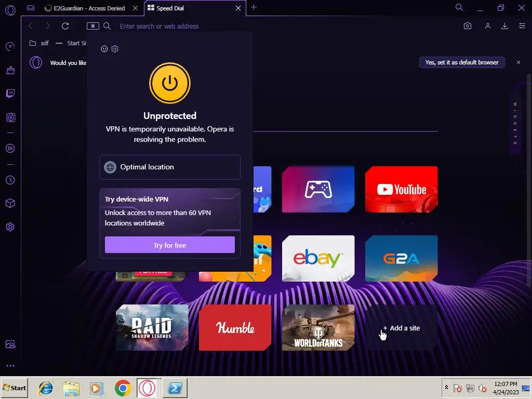This screenshot has height=399, width=532.
Task: Open File Explorer from taskbar
Action: pos(71,388)
